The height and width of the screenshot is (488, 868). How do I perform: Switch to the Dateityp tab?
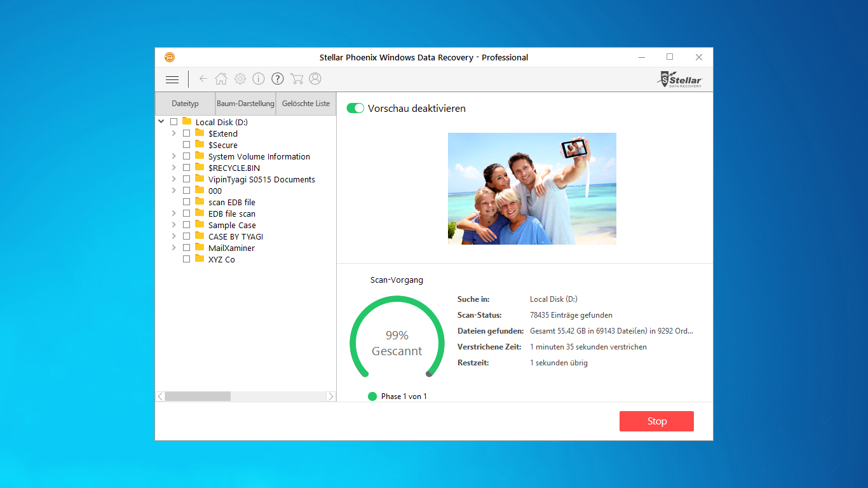tap(185, 104)
